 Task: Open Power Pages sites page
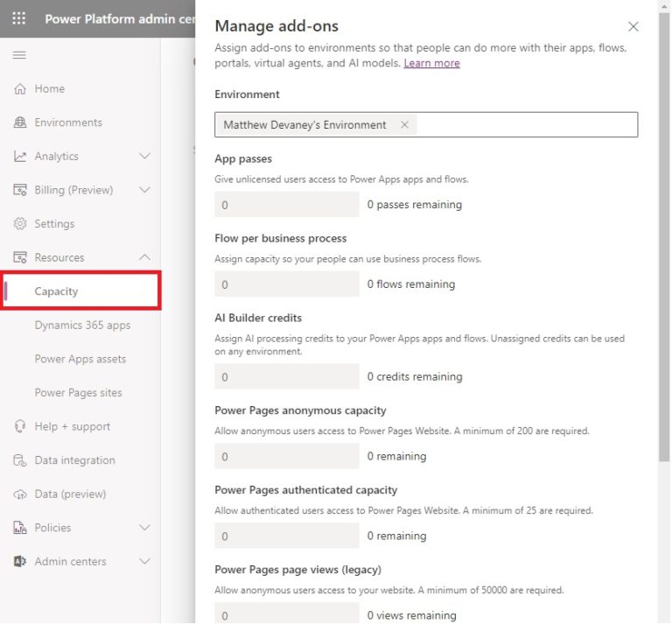pos(78,393)
